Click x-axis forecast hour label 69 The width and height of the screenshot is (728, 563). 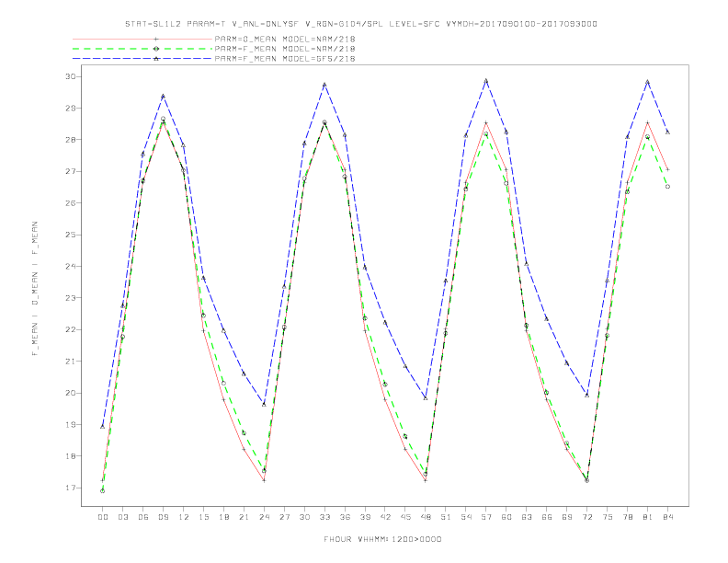point(567,517)
